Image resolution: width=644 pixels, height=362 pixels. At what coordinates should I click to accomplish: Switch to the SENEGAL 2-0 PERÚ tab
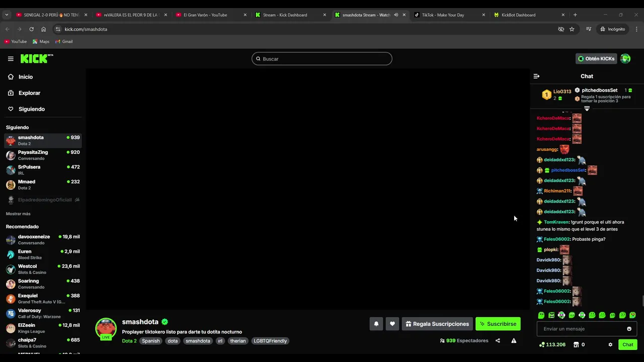(51, 15)
